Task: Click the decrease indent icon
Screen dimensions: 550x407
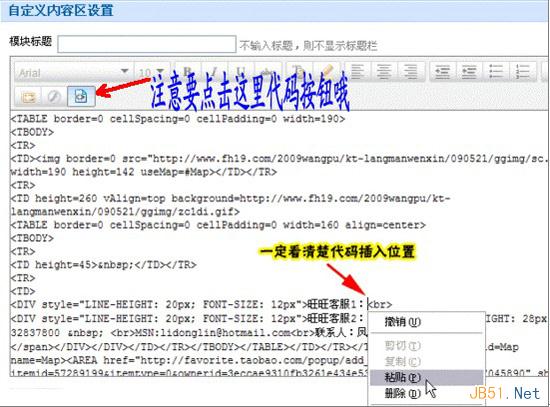Action: point(443,72)
